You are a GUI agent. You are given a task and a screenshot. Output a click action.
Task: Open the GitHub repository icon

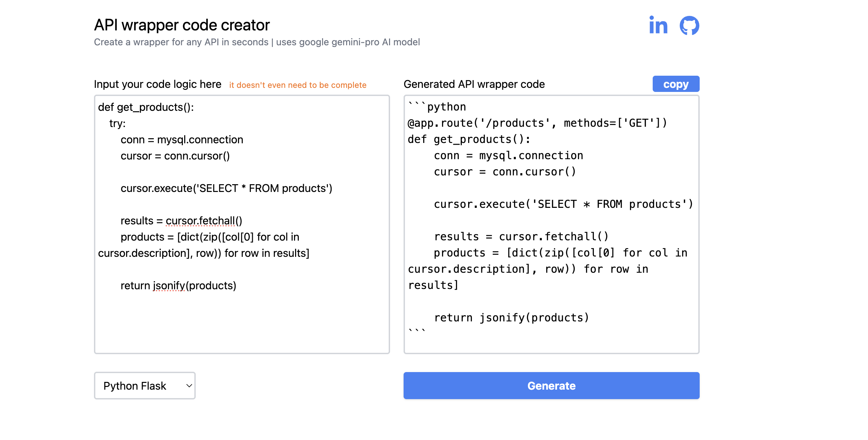tap(689, 25)
